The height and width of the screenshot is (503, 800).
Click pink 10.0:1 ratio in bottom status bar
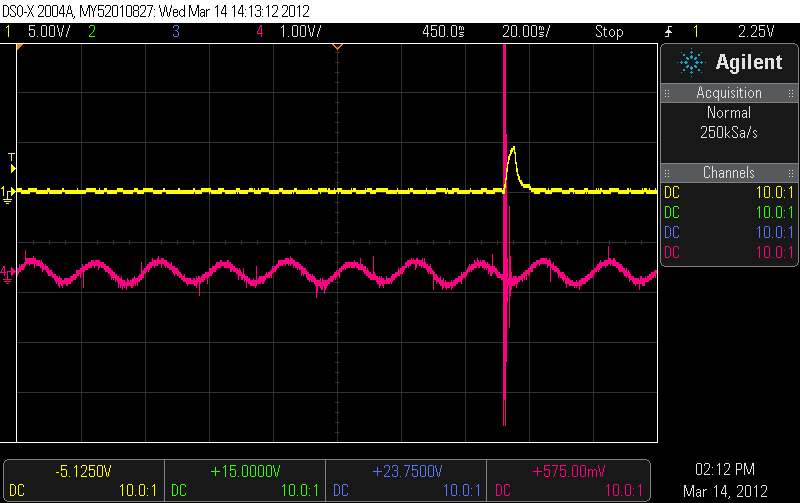[x=624, y=491]
